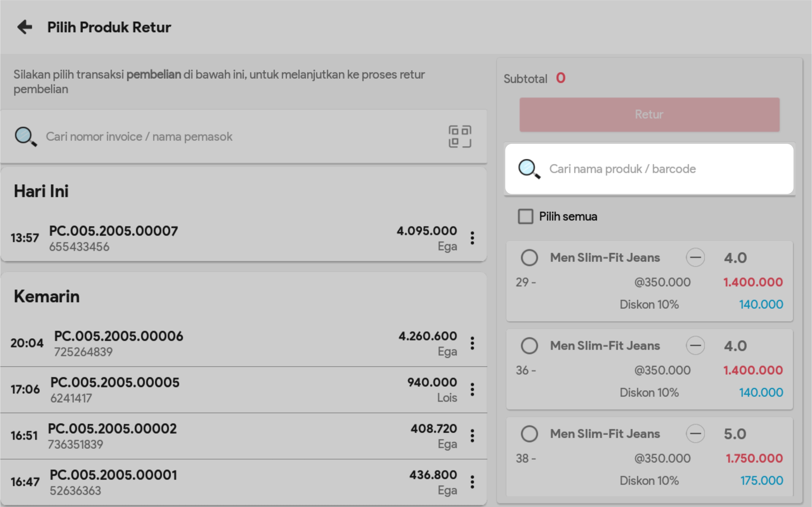Select Men Slim-Fit Jeans size 36 radio
Screen dimensions: 812x507
(529, 346)
